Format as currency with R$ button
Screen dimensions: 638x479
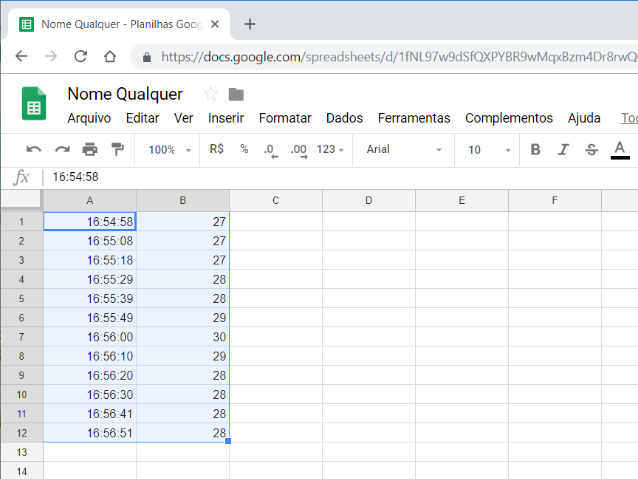tap(216, 149)
